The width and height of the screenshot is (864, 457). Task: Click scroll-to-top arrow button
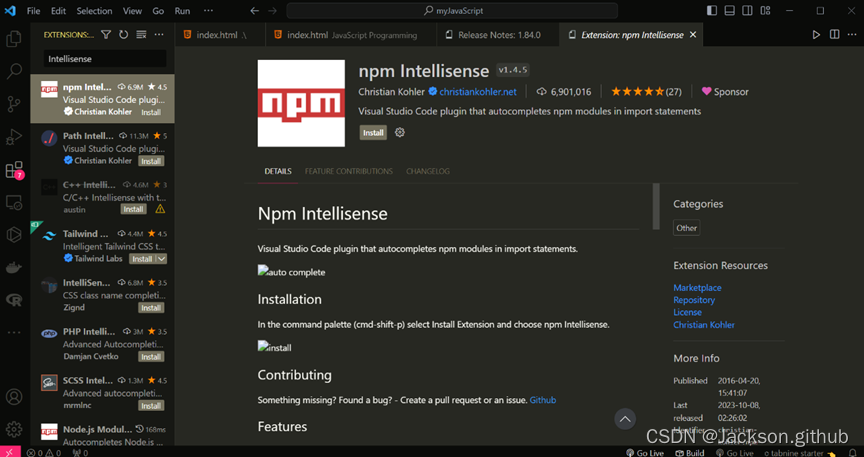pyautogui.click(x=625, y=419)
